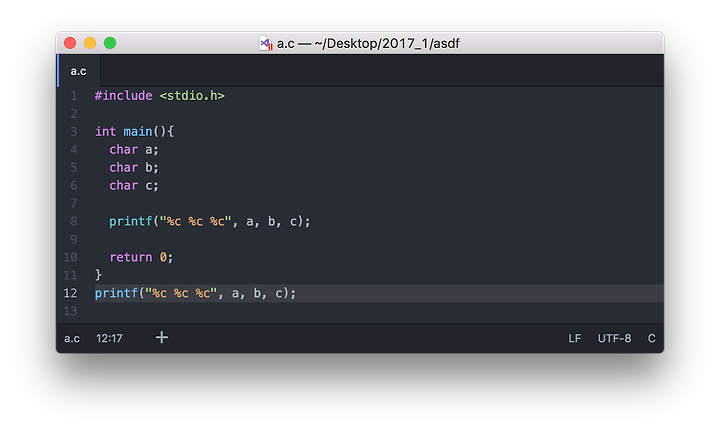Change LF line ending setting
The image size is (720, 433).
(574, 338)
